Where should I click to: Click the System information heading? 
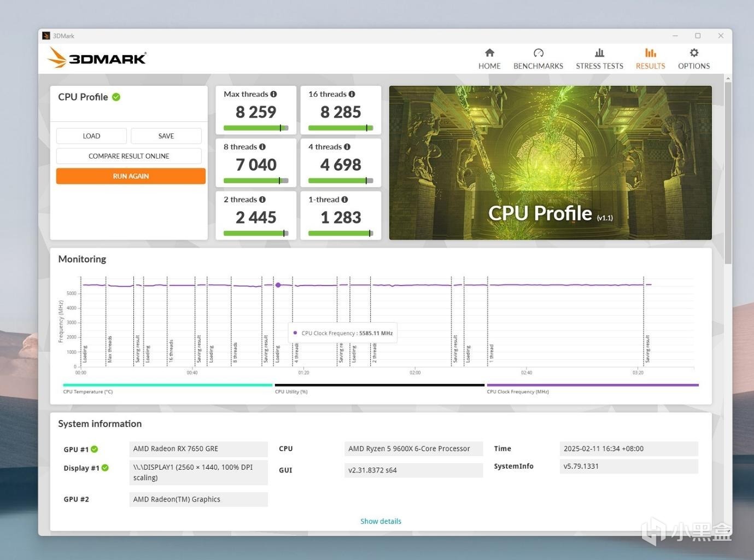point(100,424)
